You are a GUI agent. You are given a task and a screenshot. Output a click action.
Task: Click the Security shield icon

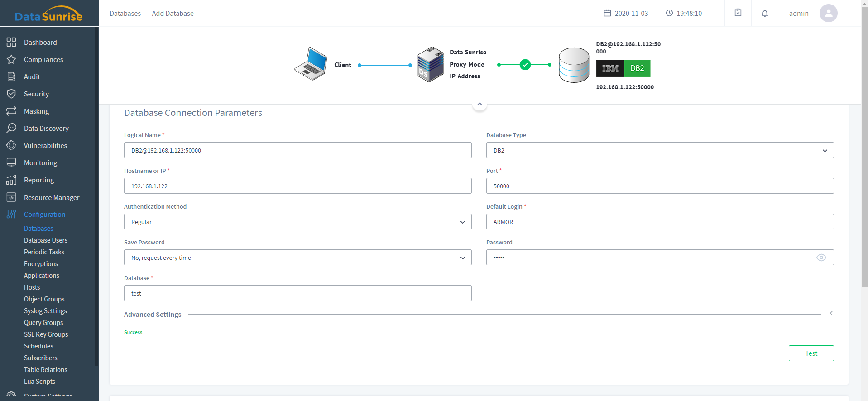pyautogui.click(x=11, y=94)
